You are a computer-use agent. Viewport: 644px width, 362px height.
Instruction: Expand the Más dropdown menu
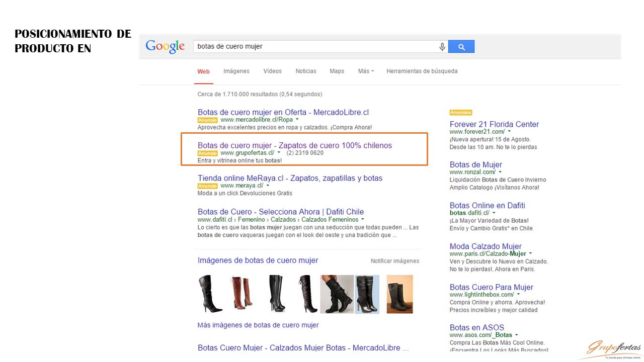pos(366,71)
